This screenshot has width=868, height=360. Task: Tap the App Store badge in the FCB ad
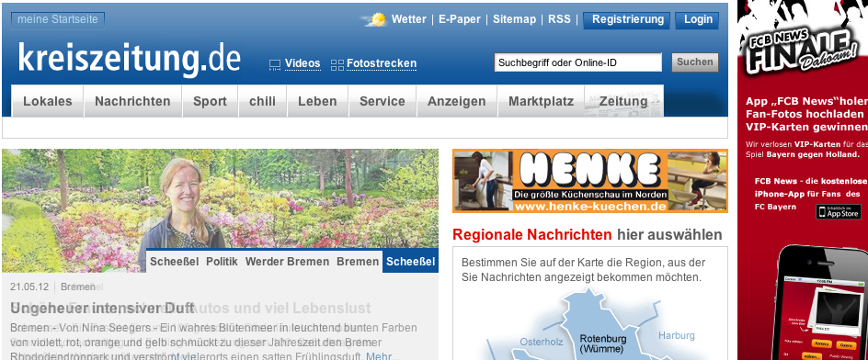[x=838, y=212]
